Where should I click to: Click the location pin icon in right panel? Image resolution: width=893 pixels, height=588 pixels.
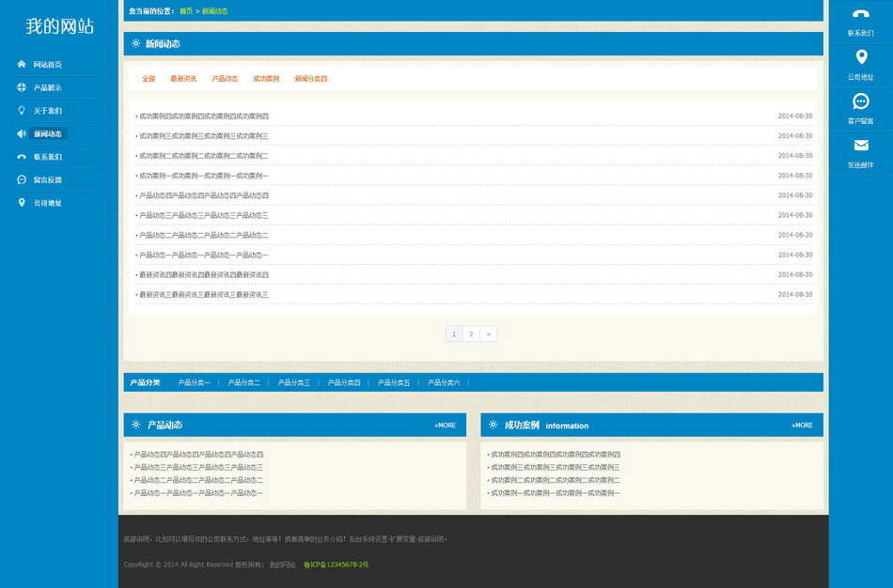click(861, 57)
